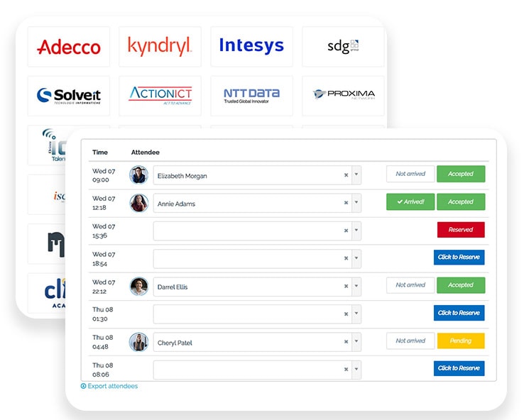Image resolution: width=524 pixels, height=420 pixels.
Task: Click the Wed 07 12:18 time cell
Action: point(104,203)
